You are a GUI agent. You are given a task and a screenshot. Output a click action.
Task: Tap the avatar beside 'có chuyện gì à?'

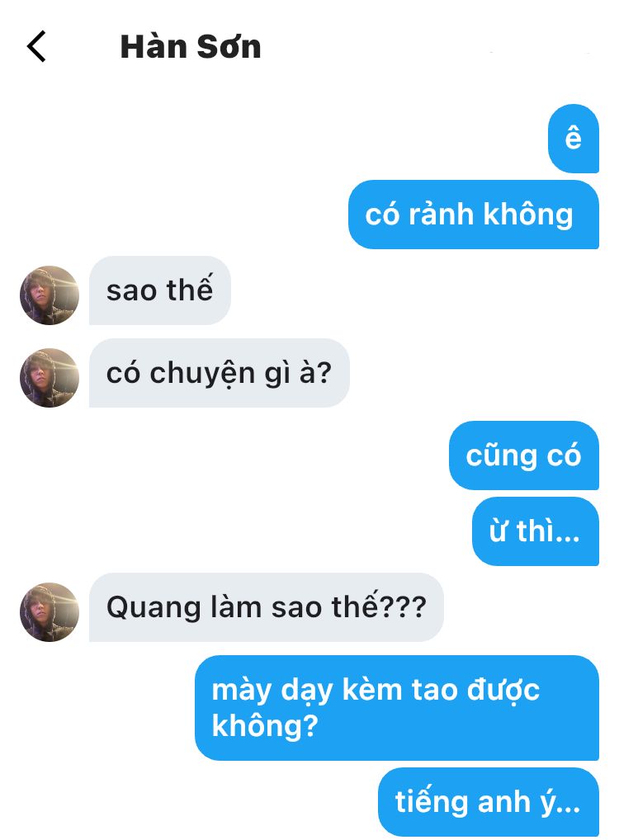coord(50,378)
